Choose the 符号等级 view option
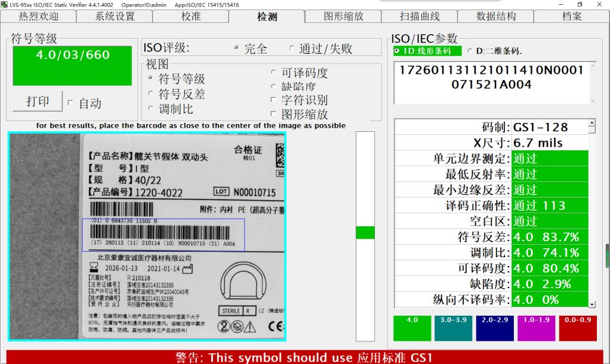This screenshot has height=364, width=610. click(150, 78)
